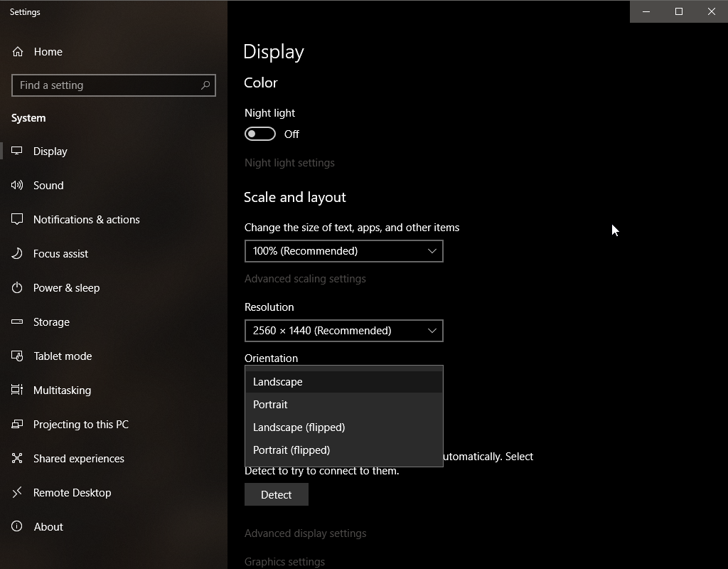The image size is (728, 569).
Task: Open Tablet mode settings
Action: coord(114,356)
